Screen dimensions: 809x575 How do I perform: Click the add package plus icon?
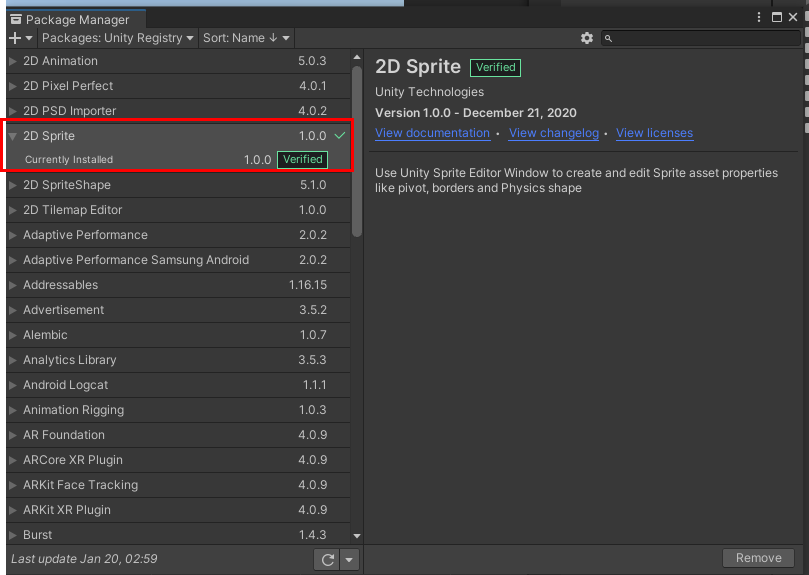[x=15, y=38]
